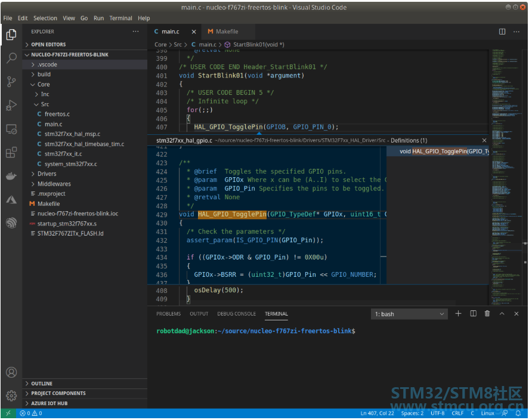Screen dimensions: 529x420
Task: Open the Run menu
Action: [98, 18]
